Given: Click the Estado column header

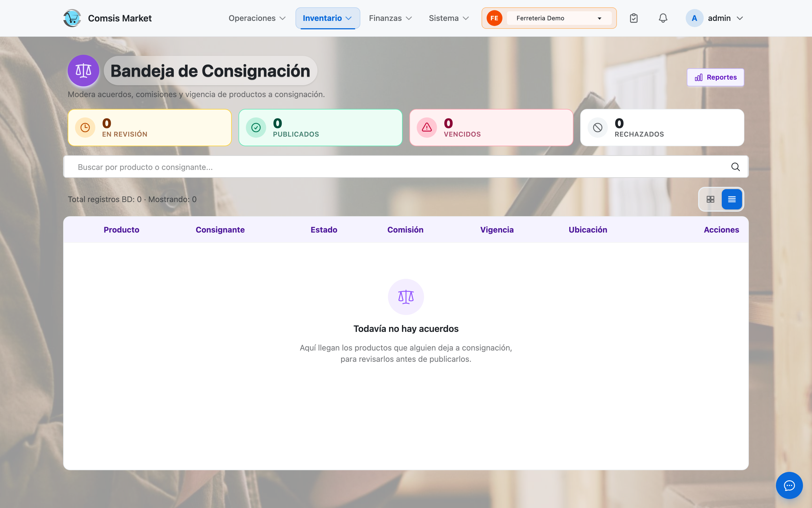Looking at the screenshot, I should point(324,230).
